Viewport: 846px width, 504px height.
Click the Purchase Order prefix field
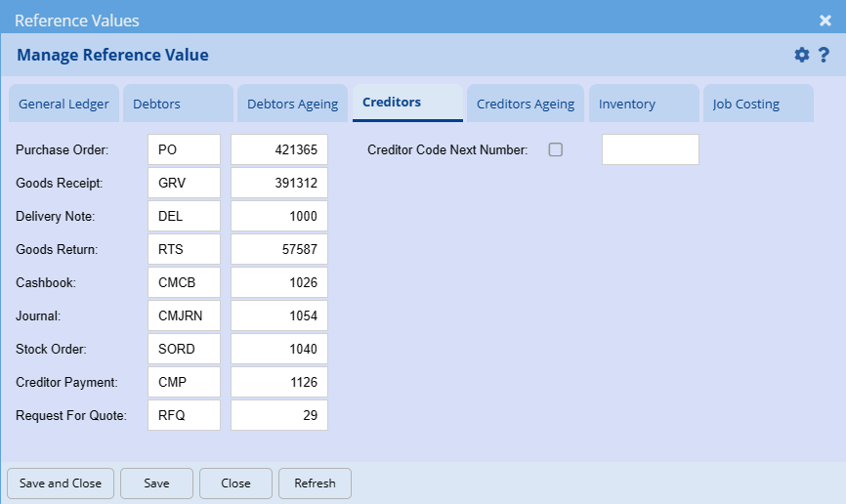(184, 149)
